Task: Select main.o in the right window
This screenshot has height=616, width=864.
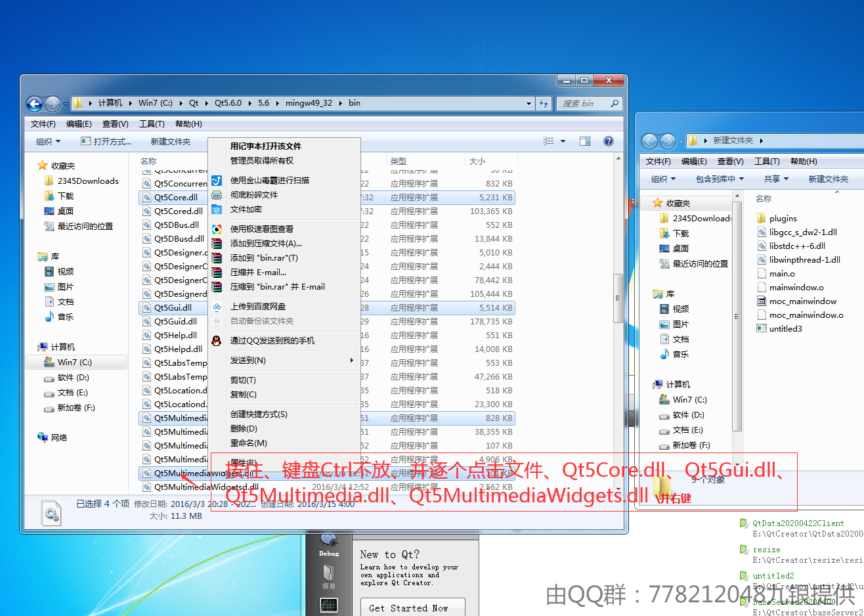Action: [x=782, y=273]
